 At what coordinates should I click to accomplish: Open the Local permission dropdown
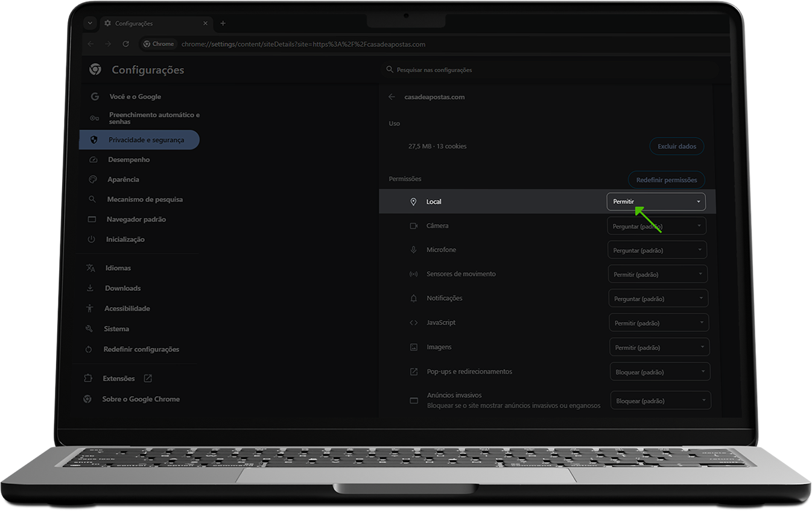pyautogui.click(x=656, y=202)
